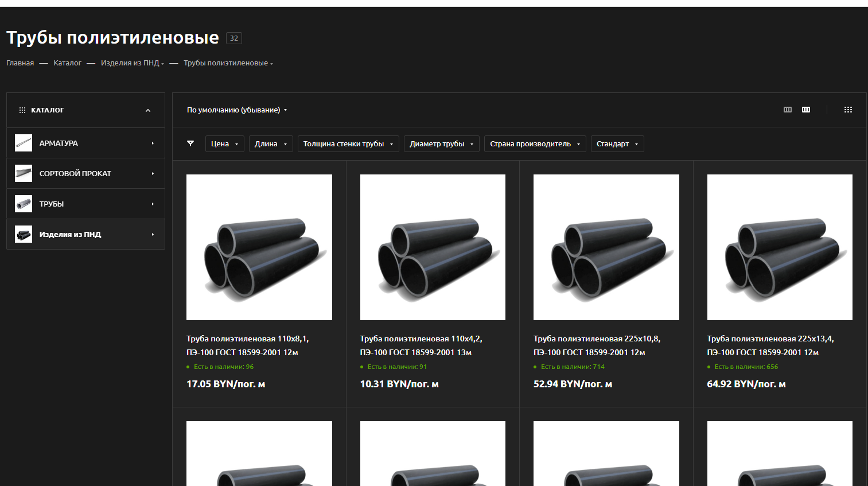The width and height of the screenshot is (868, 486).
Task: Open the Толщина стенки трубы filter dropdown
Action: (348, 143)
